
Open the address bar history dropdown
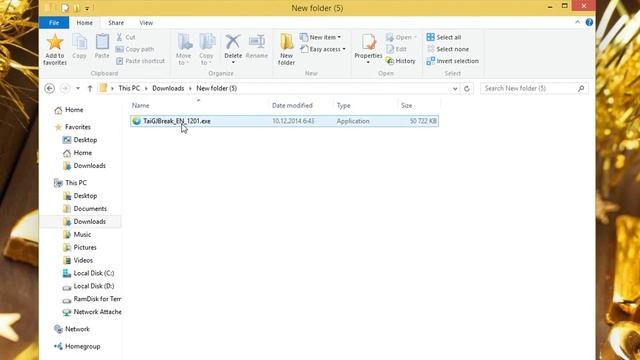pyautogui.click(x=455, y=88)
